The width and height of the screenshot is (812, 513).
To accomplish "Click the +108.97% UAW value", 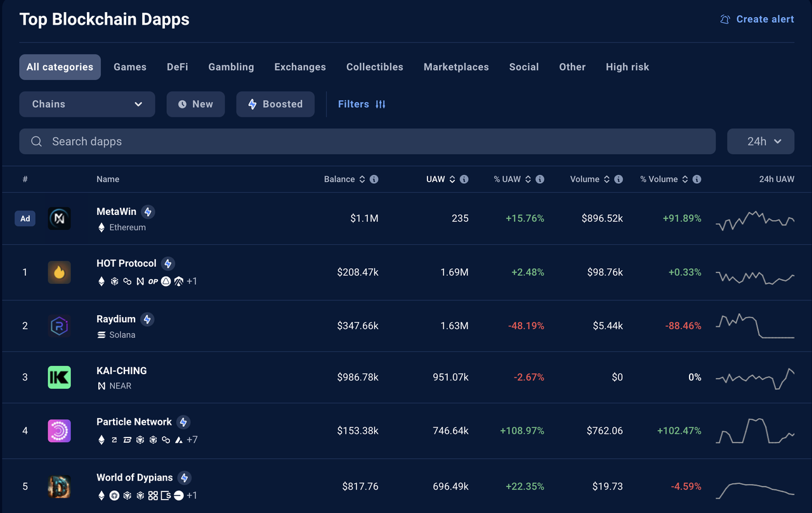I will click(x=522, y=431).
